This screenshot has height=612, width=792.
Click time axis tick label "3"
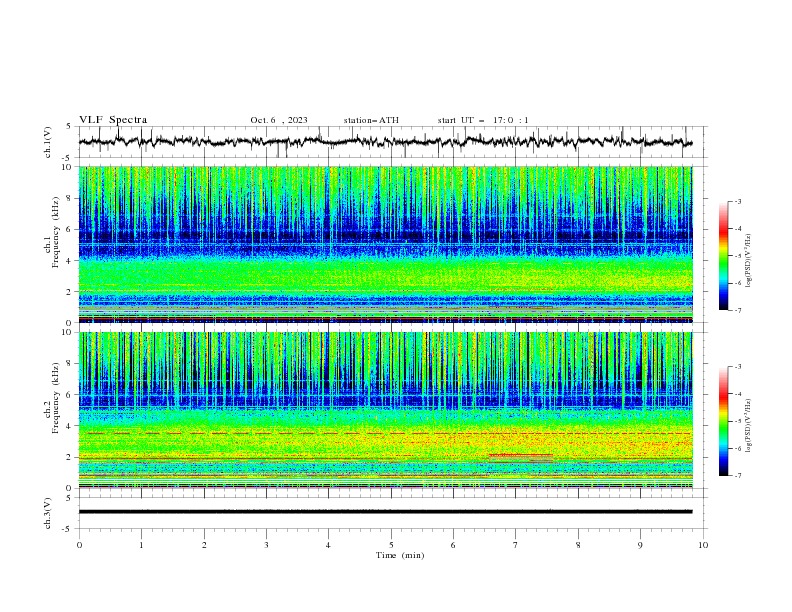pos(266,545)
